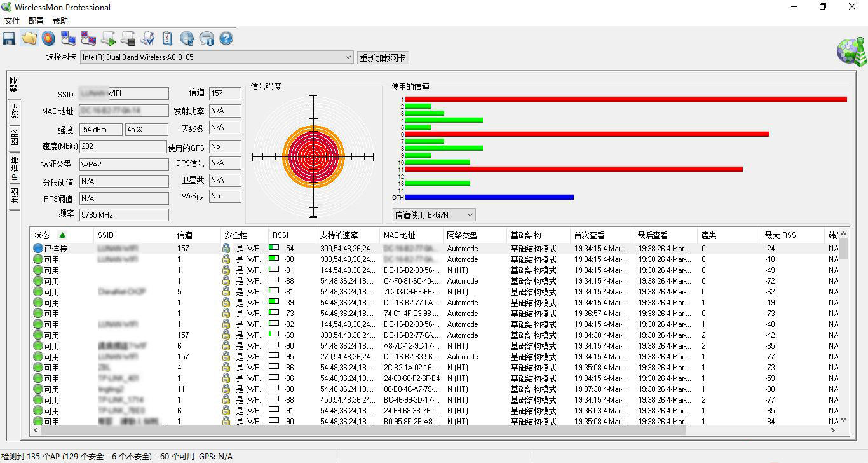The height and width of the screenshot is (463, 868).
Task: Open the 选择网卡 adapter dropdown
Action: pos(216,57)
